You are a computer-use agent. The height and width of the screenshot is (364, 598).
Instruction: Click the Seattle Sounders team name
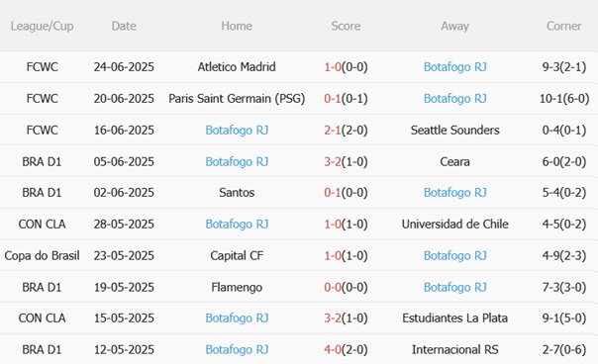pyautogui.click(x=455, y=131)
